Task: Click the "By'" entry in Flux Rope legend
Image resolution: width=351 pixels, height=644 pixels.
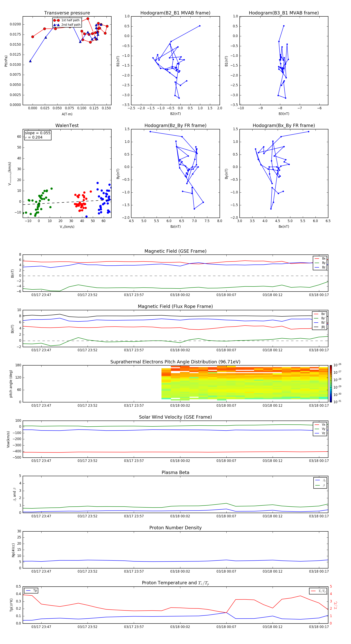Action: pos(320,318)
